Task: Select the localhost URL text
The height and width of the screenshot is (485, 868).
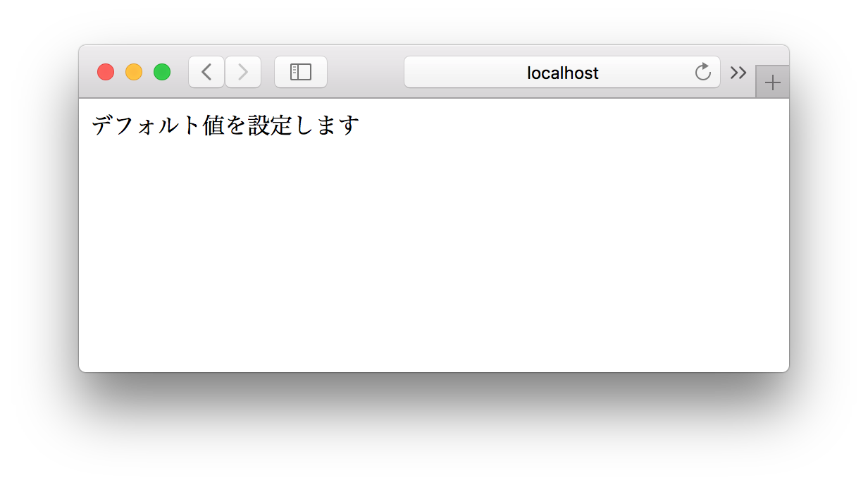Action: pyautogui.click(x=563, y=73)
